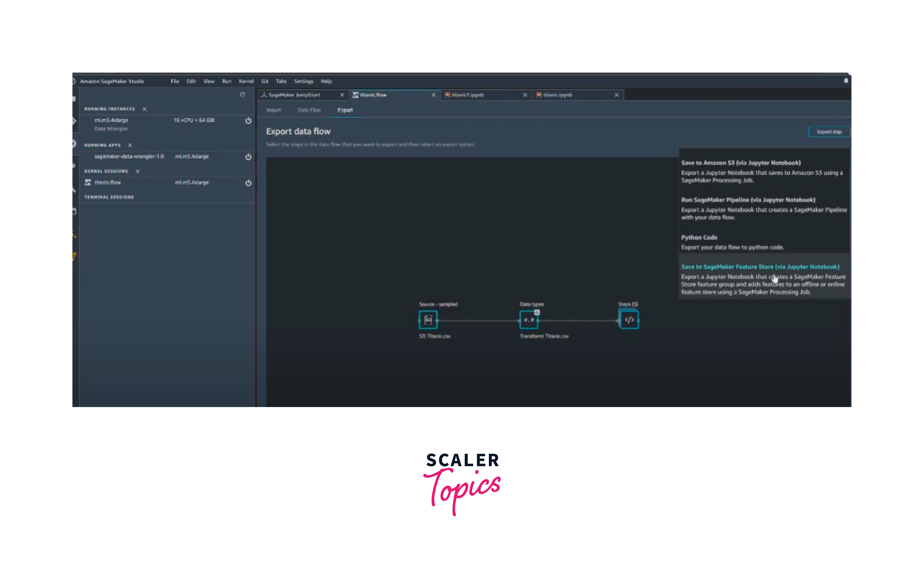The height and width of the screenshot is (568, 924).
Task: Choose the Python Code export option
Action: [699, 237]
